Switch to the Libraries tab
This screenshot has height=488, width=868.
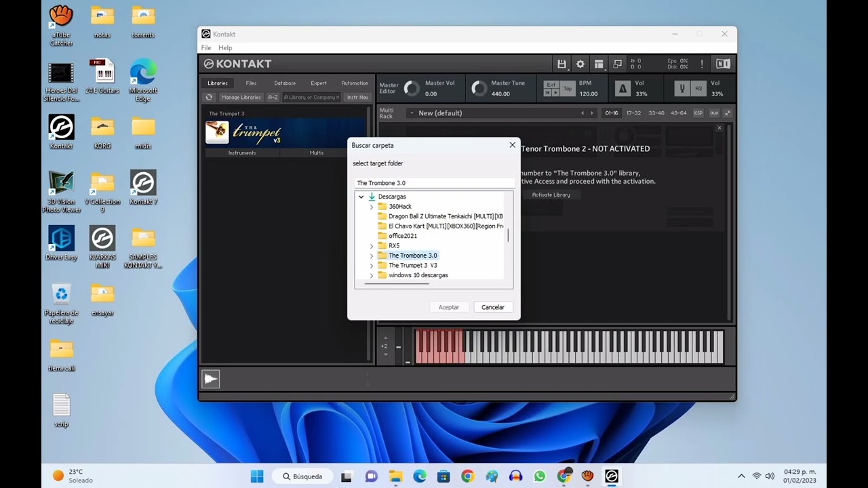coord(218,83)
